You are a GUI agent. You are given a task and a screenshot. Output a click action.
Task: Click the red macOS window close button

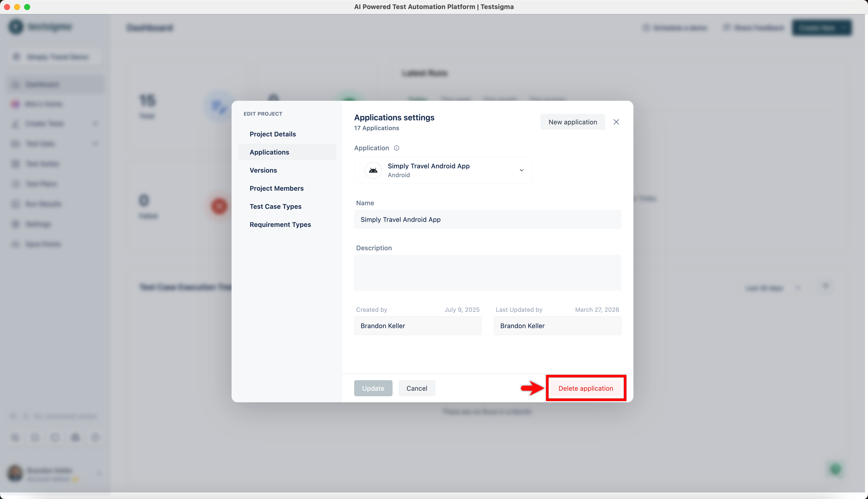7,7
